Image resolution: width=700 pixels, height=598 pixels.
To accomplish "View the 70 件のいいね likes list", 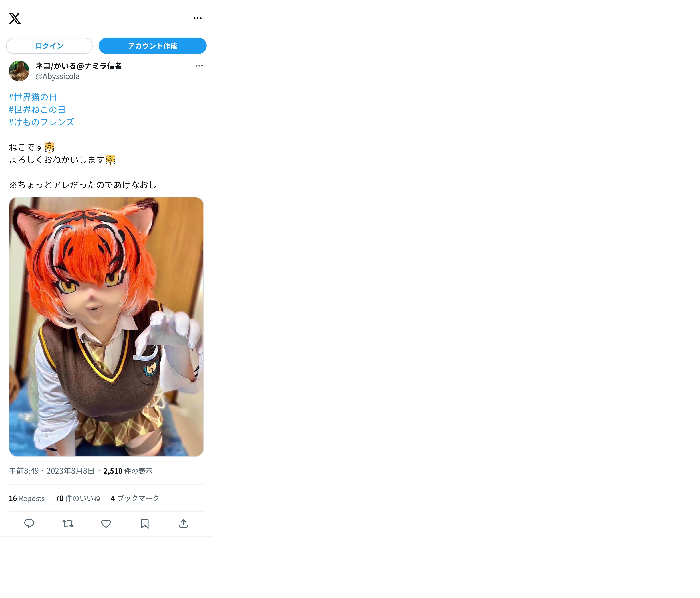I will (x=78, y=498).
